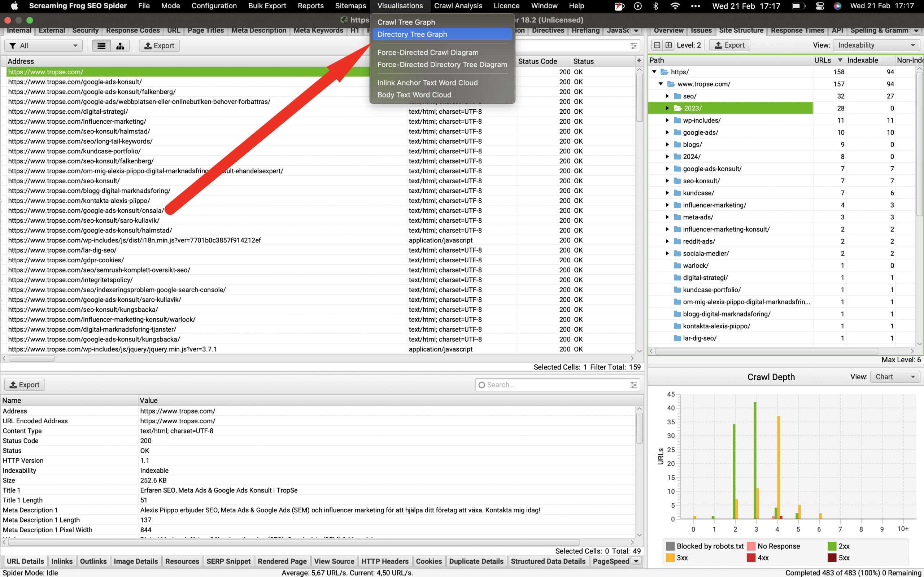Open funnel filter All dropdown
The width and height of the screenshot is (924, 577).
point(44,46)
